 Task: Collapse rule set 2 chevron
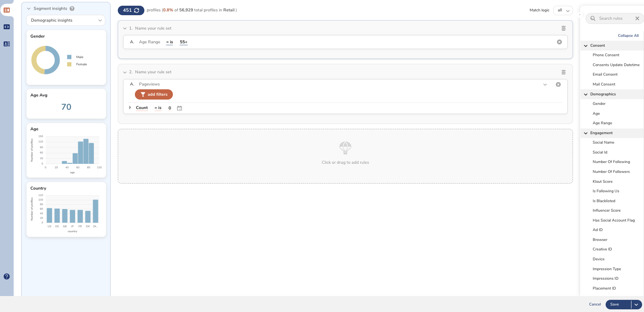click(125, 72)
